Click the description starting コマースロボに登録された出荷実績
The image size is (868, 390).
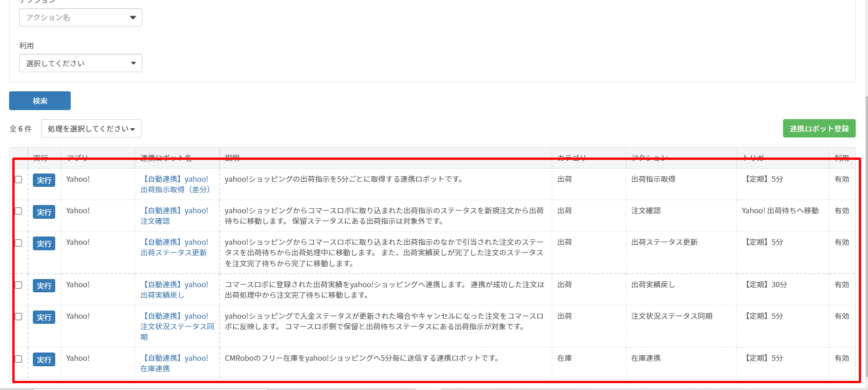coord(384,290)
